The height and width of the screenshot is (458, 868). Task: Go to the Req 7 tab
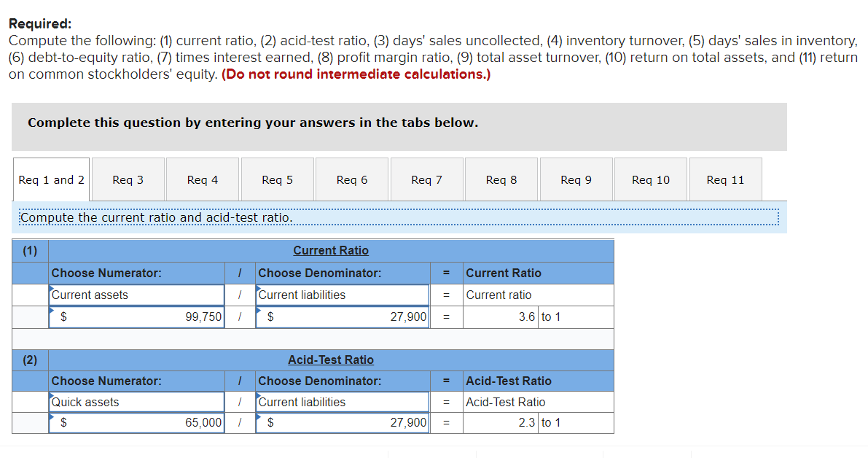[427, 179]
